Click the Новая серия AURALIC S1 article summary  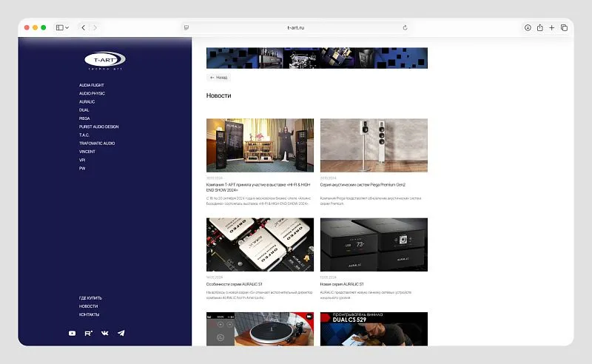click(x=366, y=295)
